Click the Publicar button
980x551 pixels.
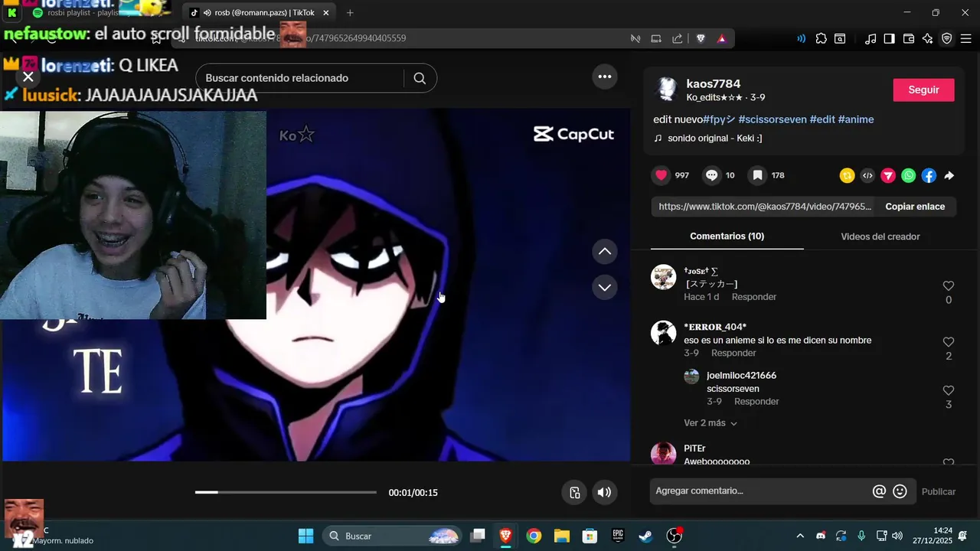(x=939, y=492)
